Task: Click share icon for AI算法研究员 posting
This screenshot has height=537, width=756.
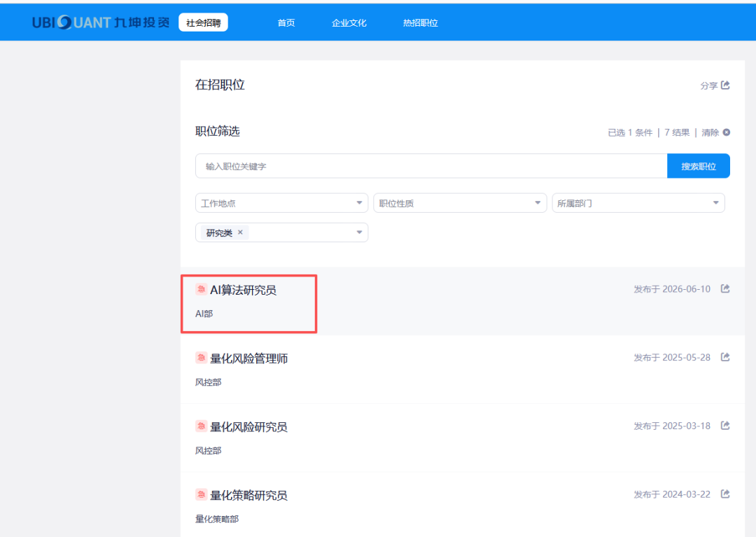Action: pyautogui.click(x=725, y=288)
